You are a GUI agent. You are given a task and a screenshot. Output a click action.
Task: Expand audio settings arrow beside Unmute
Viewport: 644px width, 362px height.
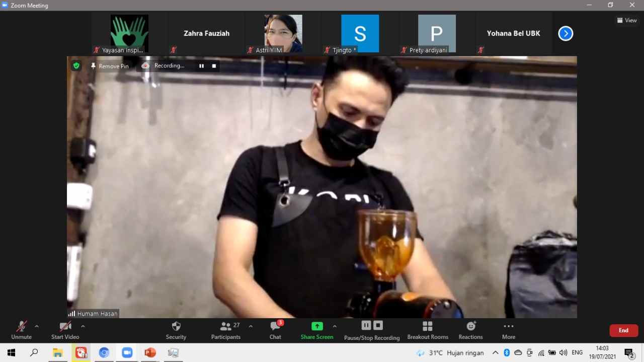[x=37, y=326]
